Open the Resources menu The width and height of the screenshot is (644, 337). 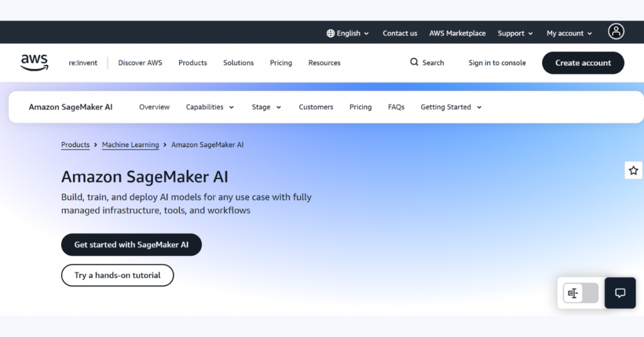325,63
